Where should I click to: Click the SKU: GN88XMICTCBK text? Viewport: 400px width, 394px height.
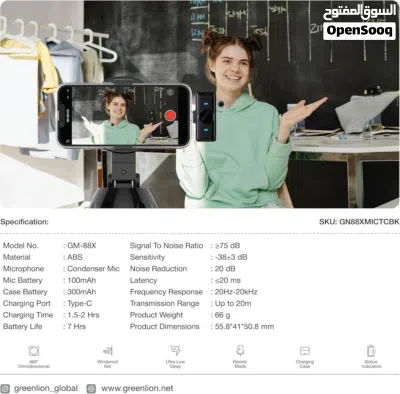[x=359, y=222]
